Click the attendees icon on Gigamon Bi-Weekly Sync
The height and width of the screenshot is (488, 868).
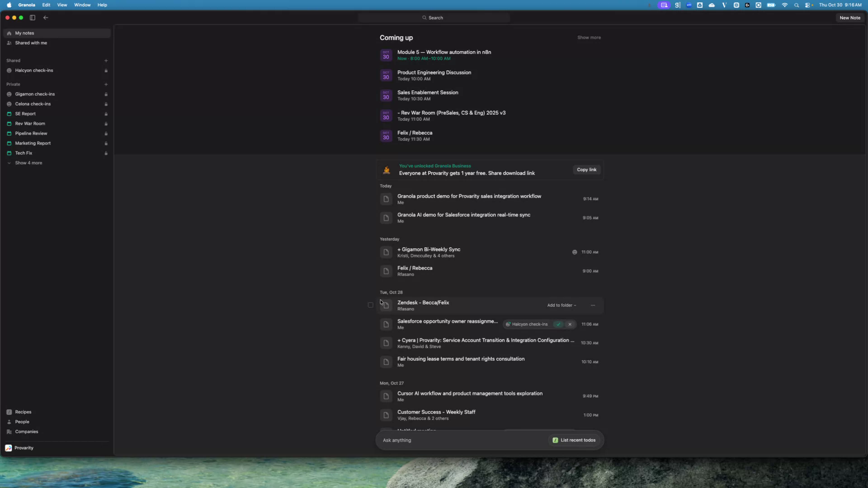[x=575, y=252]
